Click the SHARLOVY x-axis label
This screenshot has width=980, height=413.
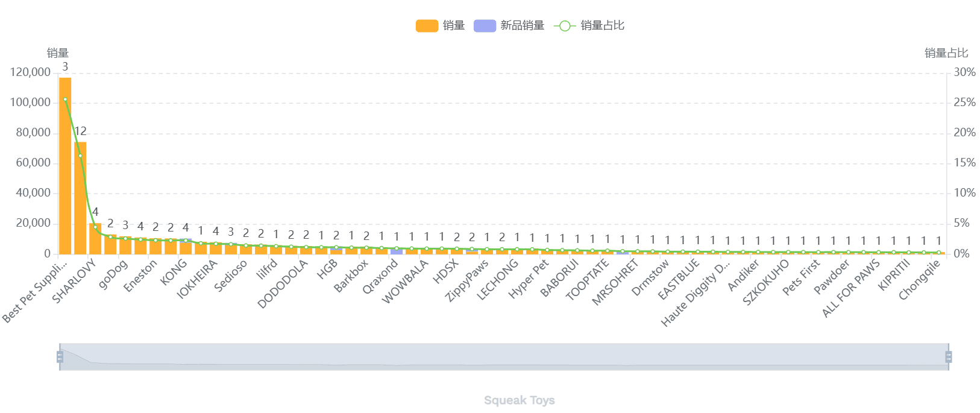pos(75,282)
